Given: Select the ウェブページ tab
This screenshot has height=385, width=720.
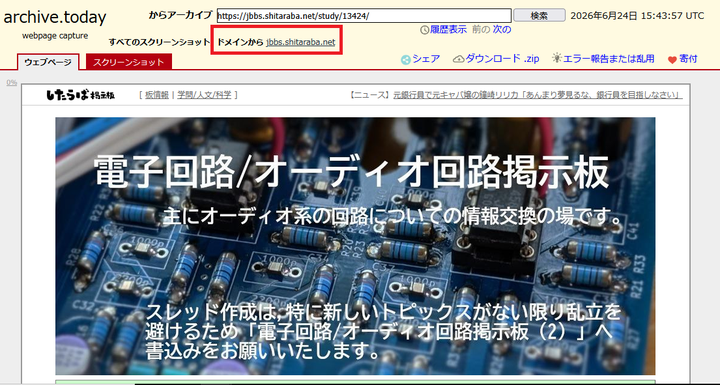Looking at the screenshot, I should coord(48,62).
